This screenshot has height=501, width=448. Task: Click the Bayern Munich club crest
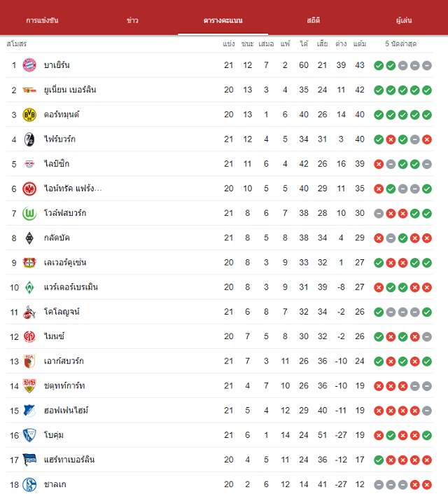(29, 65)
